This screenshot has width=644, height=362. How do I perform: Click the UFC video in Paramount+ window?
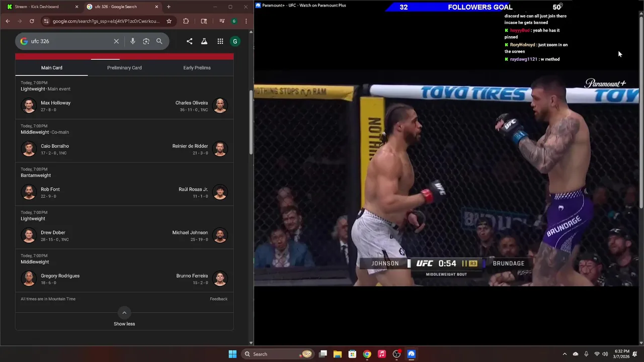446,179
